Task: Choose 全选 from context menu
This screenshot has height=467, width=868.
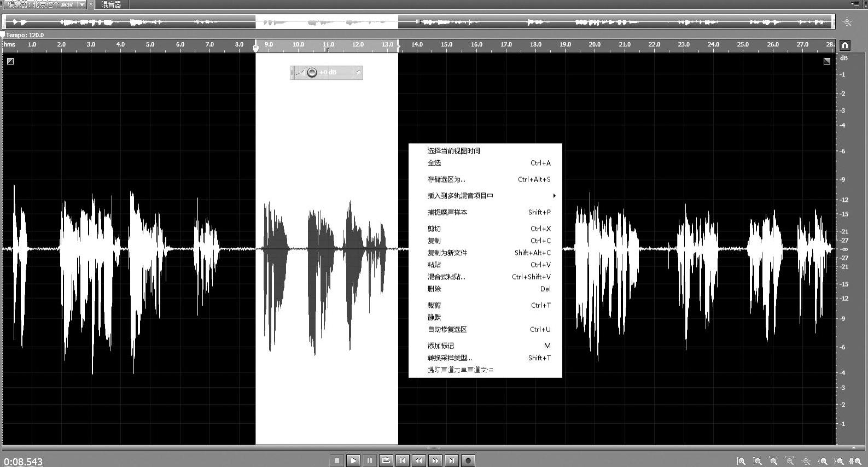Action: (x=485, y=163)
